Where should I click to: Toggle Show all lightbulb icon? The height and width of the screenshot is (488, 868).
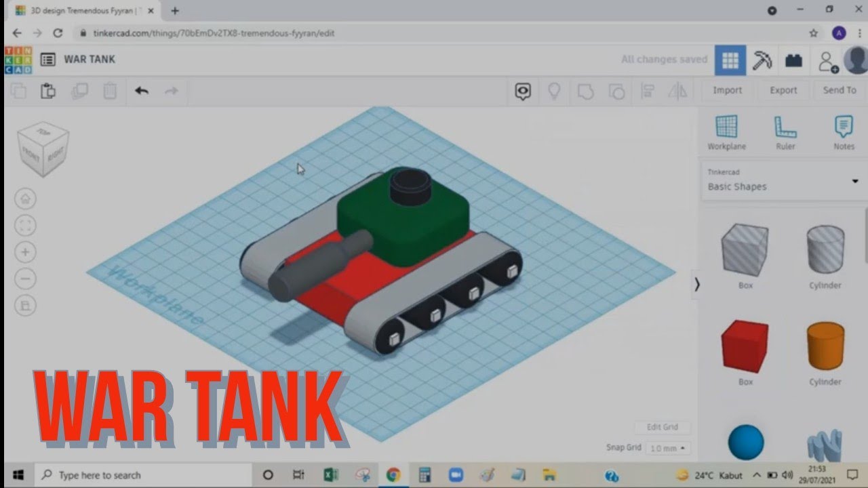click(x=554, y=91)
